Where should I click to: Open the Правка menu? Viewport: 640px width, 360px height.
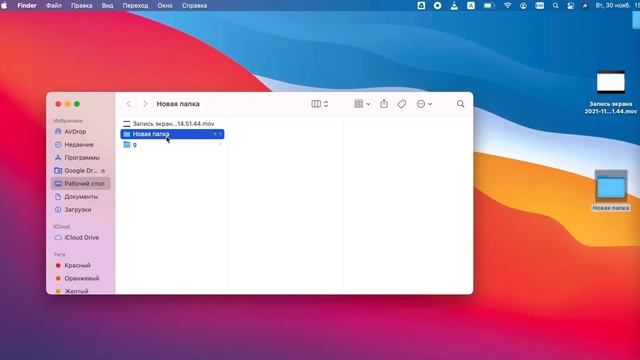click(82, 6)
